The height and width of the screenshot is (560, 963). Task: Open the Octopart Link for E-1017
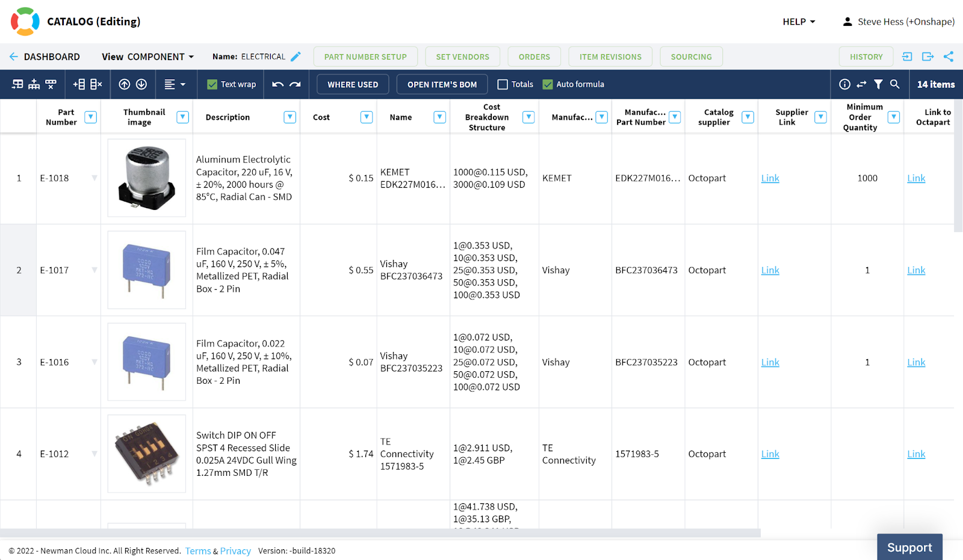point(916,270)
